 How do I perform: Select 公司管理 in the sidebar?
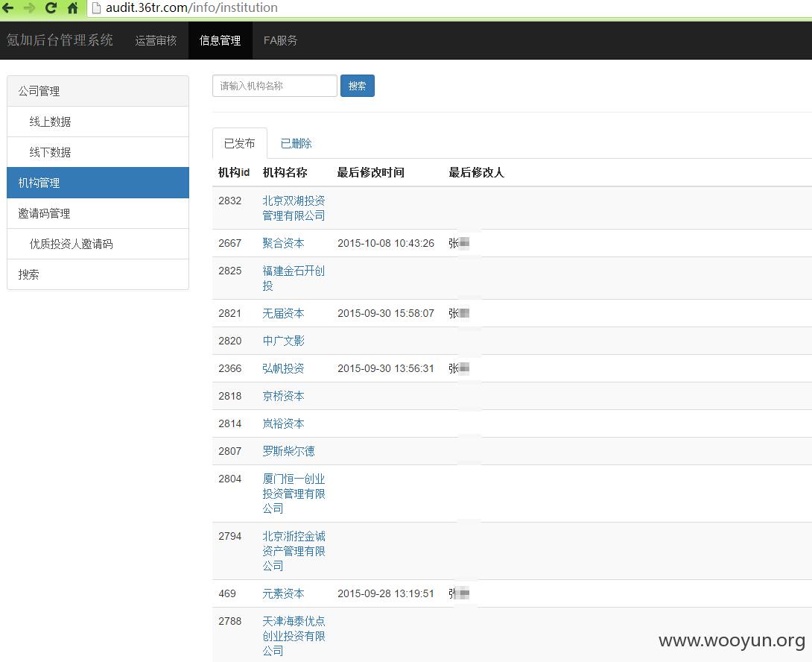98,91
